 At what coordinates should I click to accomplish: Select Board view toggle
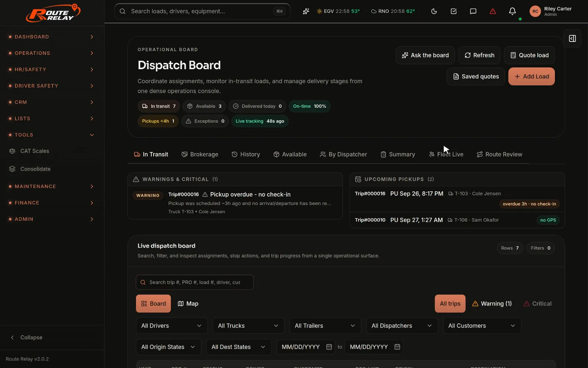click(x=153, y=304)
